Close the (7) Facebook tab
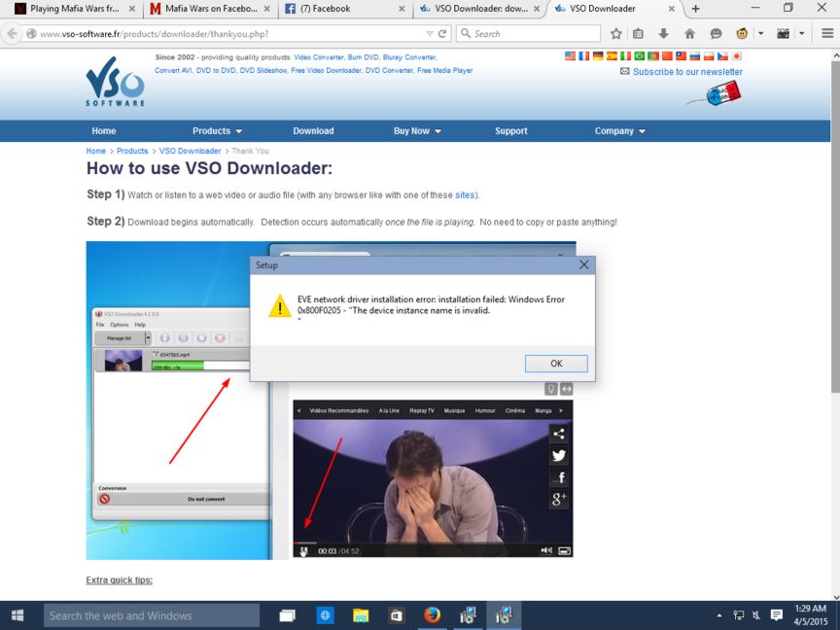The height and width of the screenshot is (630, 840). [402, 9]
